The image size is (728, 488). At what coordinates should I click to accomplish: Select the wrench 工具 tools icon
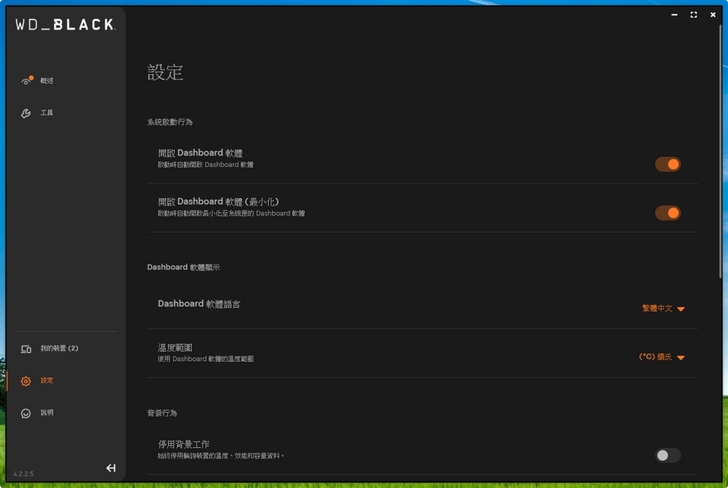point(26,113)
